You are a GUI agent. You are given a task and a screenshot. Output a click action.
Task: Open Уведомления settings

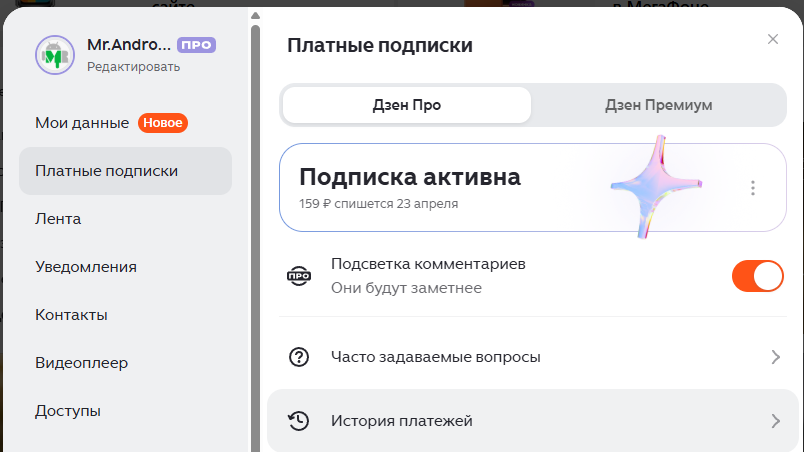[86, 267]
